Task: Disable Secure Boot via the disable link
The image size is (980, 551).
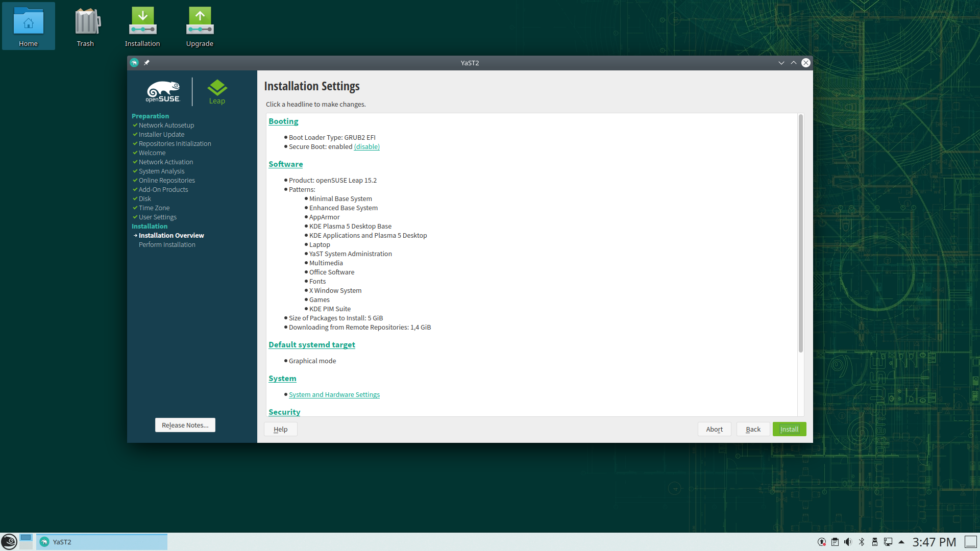Action: pos(366,147)
